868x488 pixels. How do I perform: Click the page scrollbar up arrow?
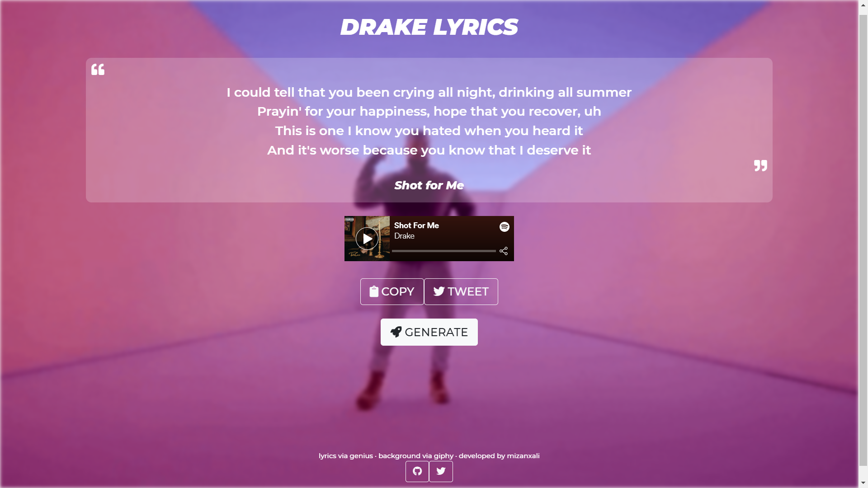863,5
